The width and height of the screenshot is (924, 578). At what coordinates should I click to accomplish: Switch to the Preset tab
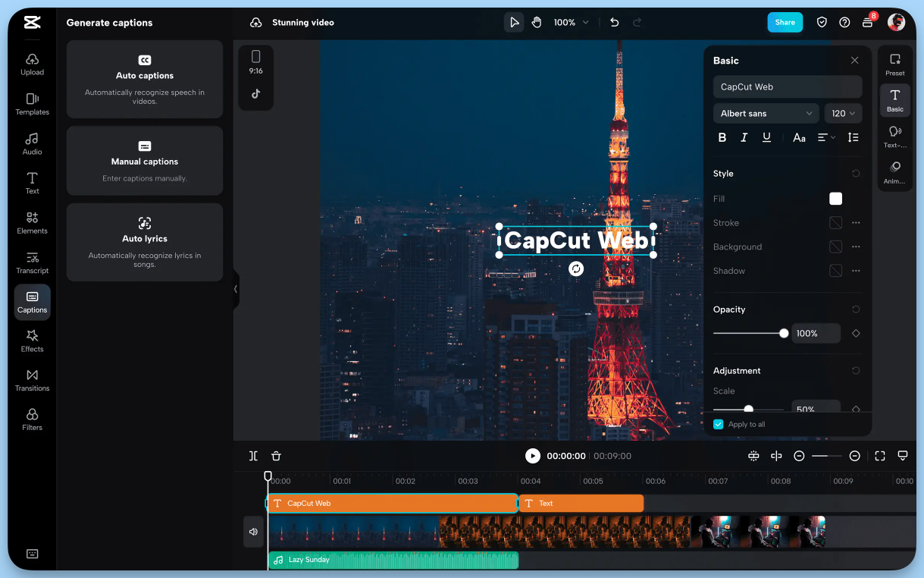click(x=894, y=62)
